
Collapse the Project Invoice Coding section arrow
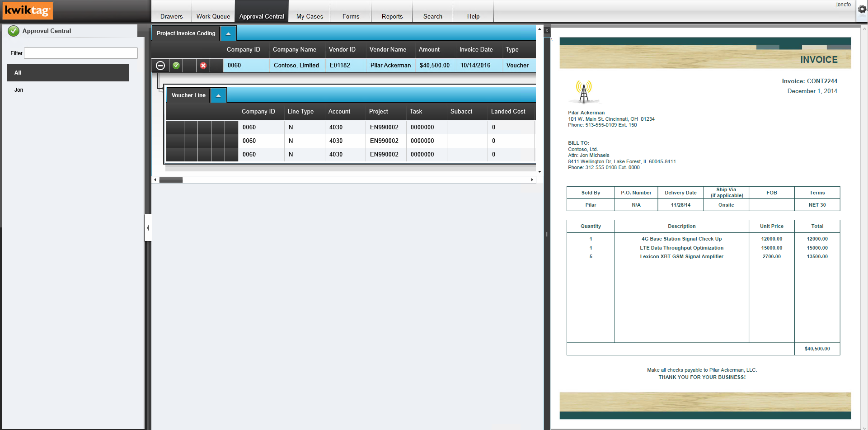tap(228, 33)
